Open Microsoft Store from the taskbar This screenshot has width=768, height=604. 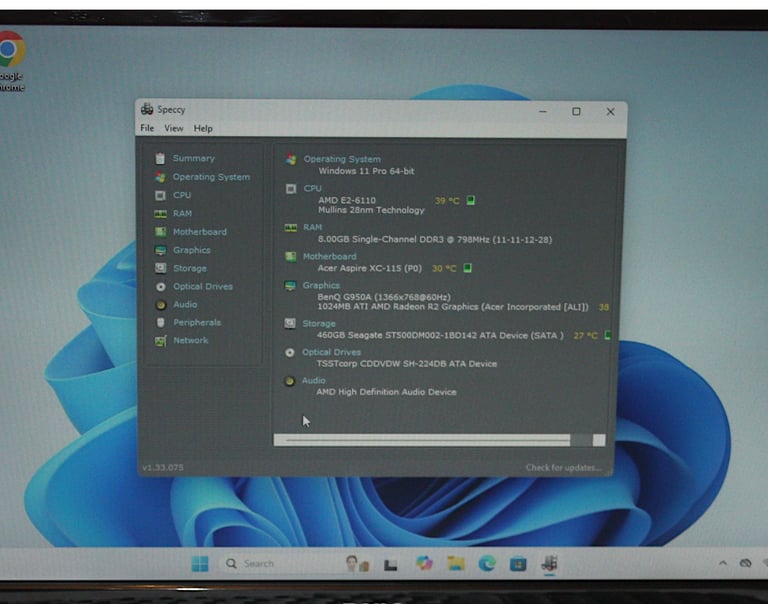pos(518,564)
